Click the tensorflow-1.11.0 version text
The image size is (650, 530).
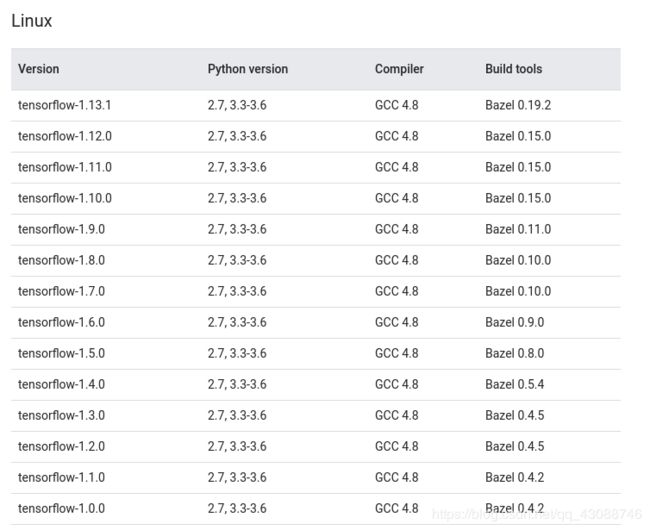[x=65, y=167]
